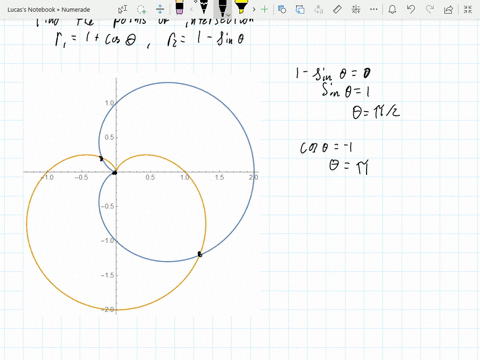Open the active pen's options dropdown arrow
Viewport: 480px width, 360px height.
click(228, 15)
